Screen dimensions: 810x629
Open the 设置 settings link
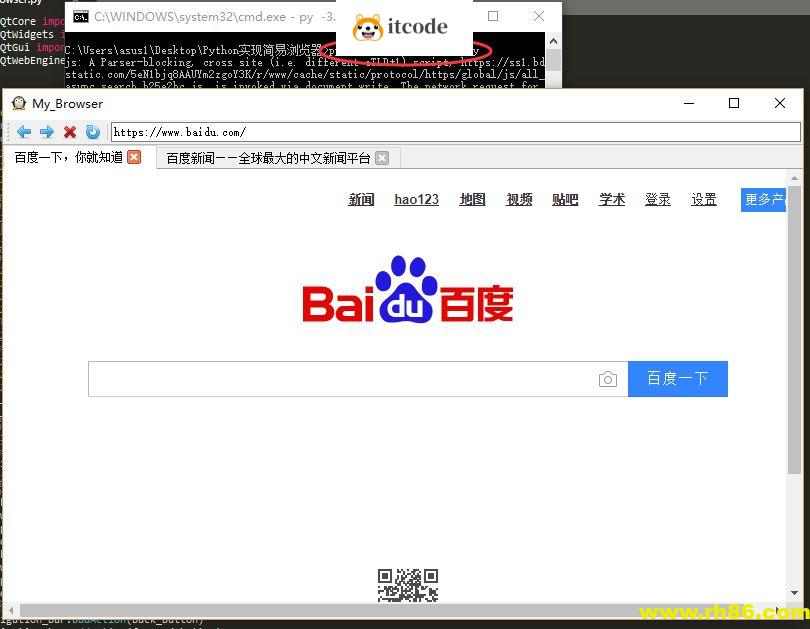pos(703,199)
